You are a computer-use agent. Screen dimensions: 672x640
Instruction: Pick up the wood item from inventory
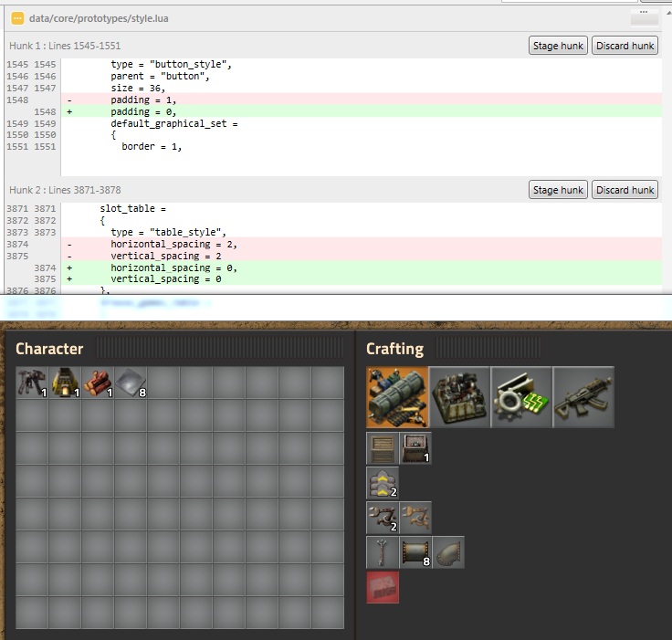98,383
